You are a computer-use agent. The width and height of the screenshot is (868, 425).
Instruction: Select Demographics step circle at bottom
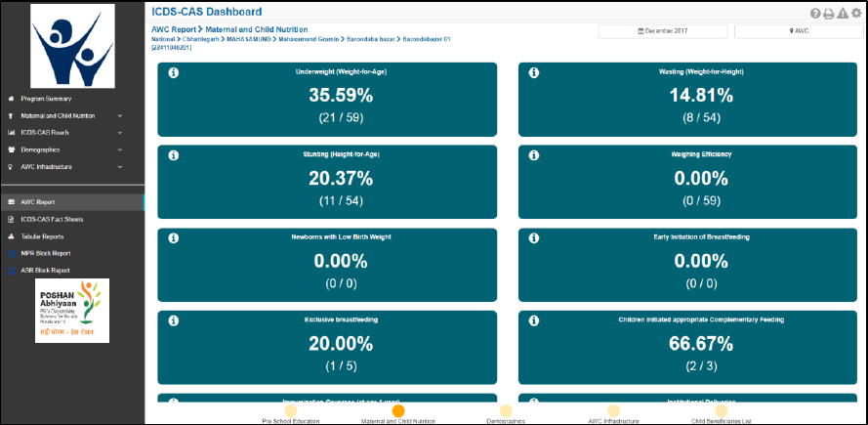pos(506,410)
